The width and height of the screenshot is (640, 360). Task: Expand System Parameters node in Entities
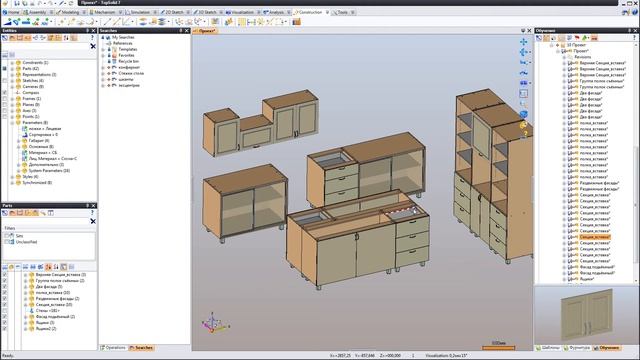tap(19, 171)
